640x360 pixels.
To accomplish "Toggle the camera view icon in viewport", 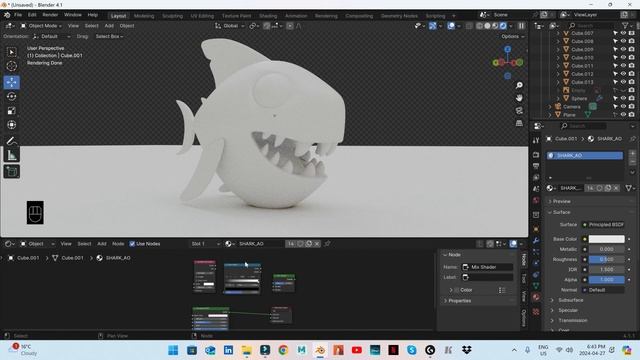I will click(519, 111).
